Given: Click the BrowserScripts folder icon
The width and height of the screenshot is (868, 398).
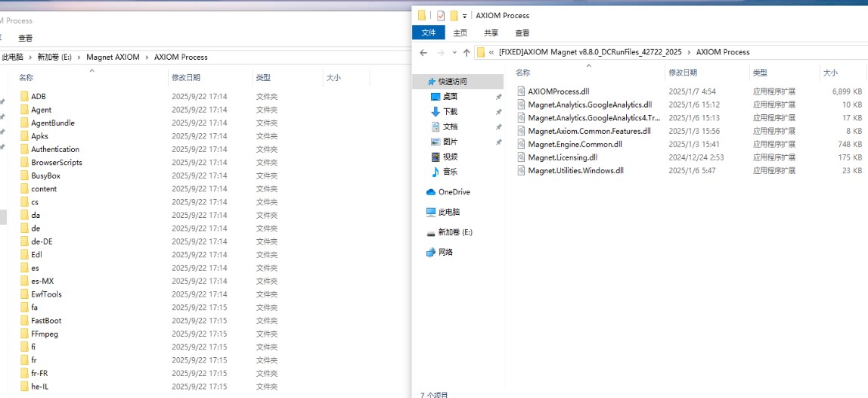Looking at the screenshot, I should [23, 163].
